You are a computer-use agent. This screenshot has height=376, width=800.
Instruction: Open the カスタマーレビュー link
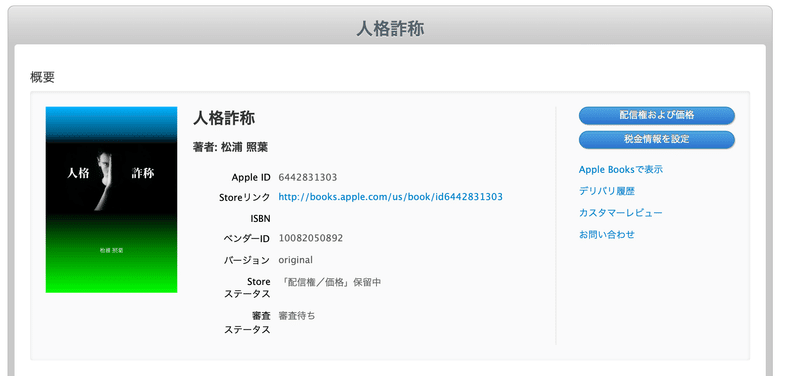(620, 213)
